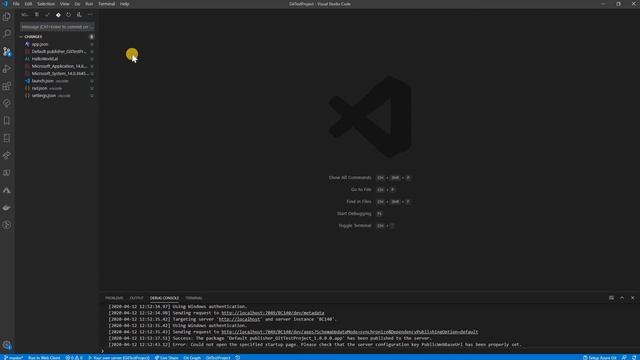This screenshot has width=640, height=360.
Task: Click Setup Azure Git in status bar
Action: tap(600, 358)
